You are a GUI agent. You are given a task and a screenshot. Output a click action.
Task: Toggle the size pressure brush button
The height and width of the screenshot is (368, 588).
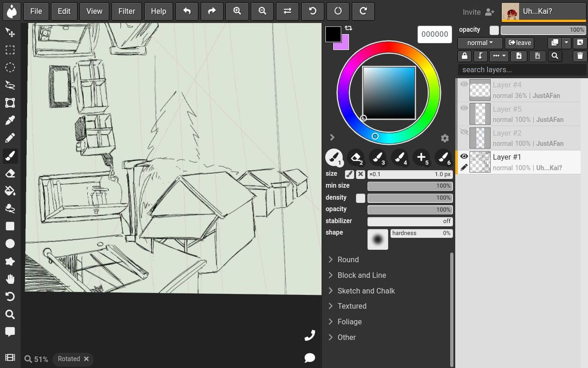pos(349,174)
